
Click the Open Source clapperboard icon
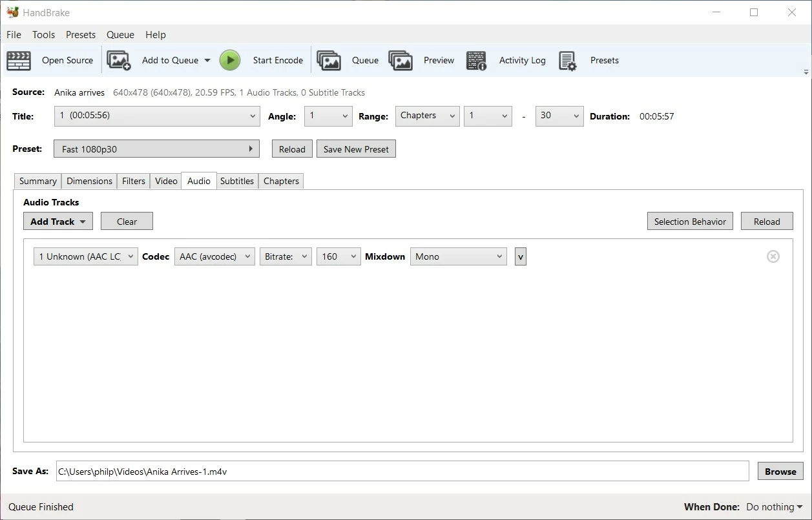click(19, 60)
